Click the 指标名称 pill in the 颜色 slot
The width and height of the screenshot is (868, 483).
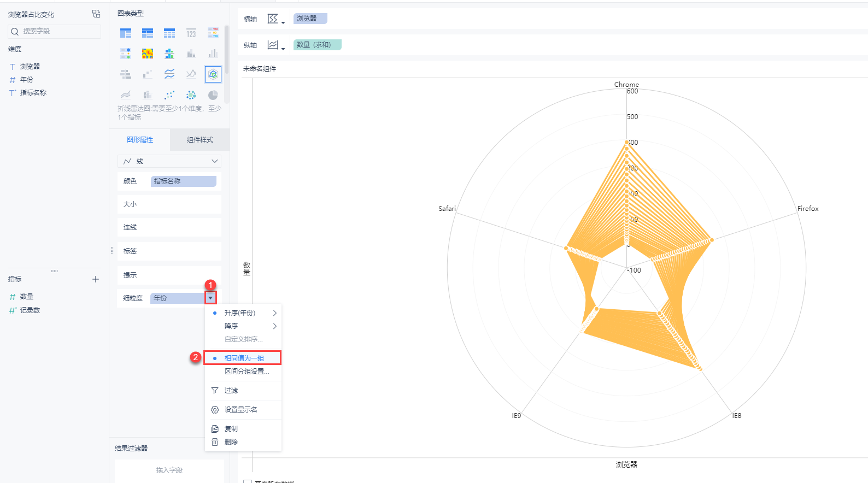(184, 181)
